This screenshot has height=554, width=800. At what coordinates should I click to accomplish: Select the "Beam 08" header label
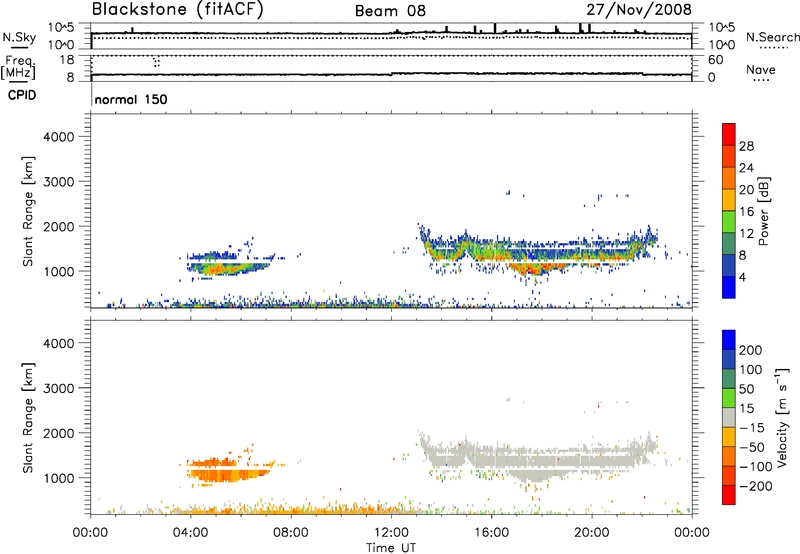point(390,11)
